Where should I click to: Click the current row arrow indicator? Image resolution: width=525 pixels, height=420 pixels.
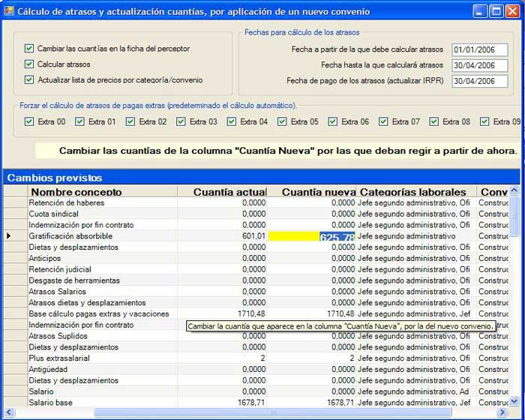tap(9, 236)
